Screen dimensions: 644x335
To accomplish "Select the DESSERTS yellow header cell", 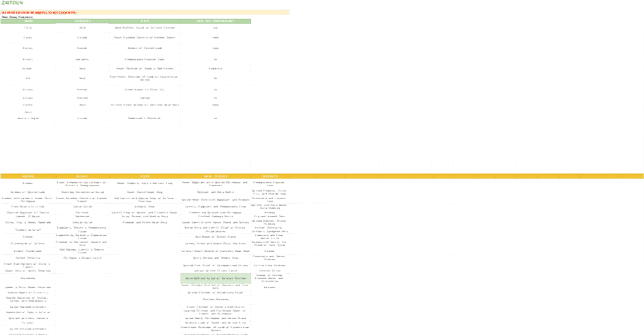I will click(x=270, y=176).
